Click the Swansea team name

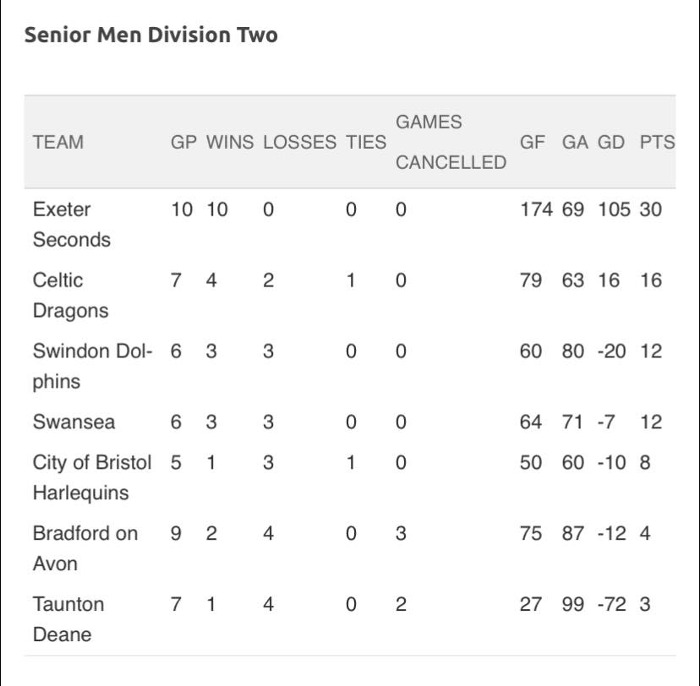point(73,422)
